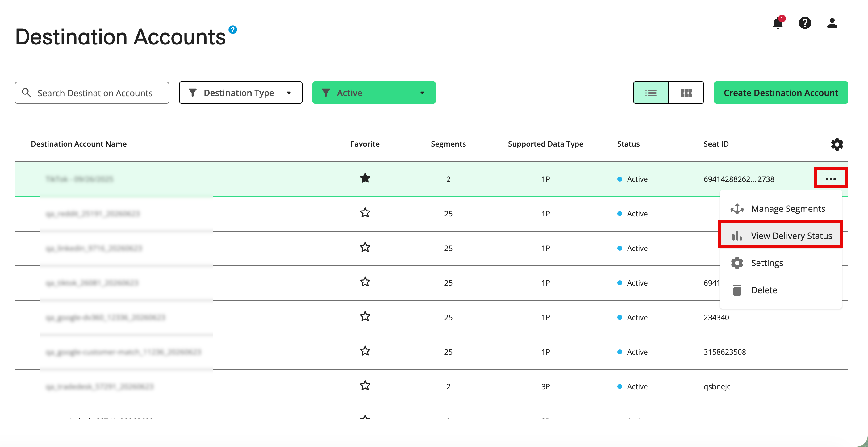The image size is (868, 447).
Task: Click Active status in the qsbnejc row
Action: pyautogui.click(x=632, y=386)
